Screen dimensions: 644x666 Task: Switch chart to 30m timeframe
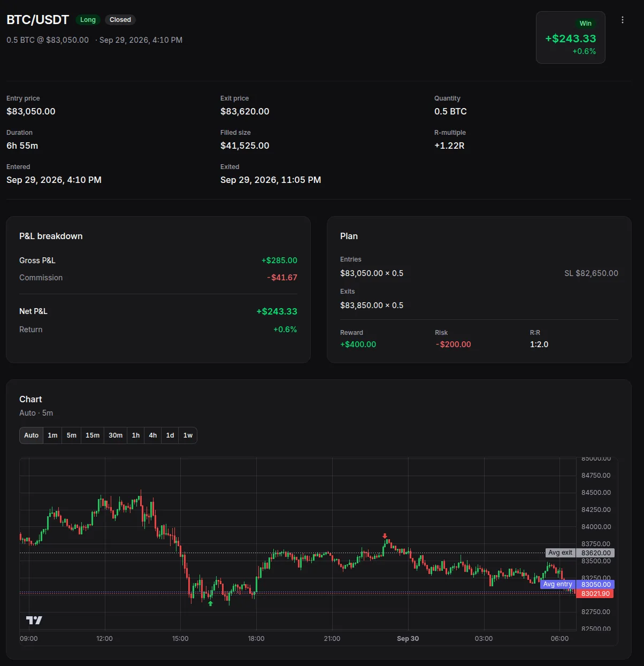[x=116, y=435]
